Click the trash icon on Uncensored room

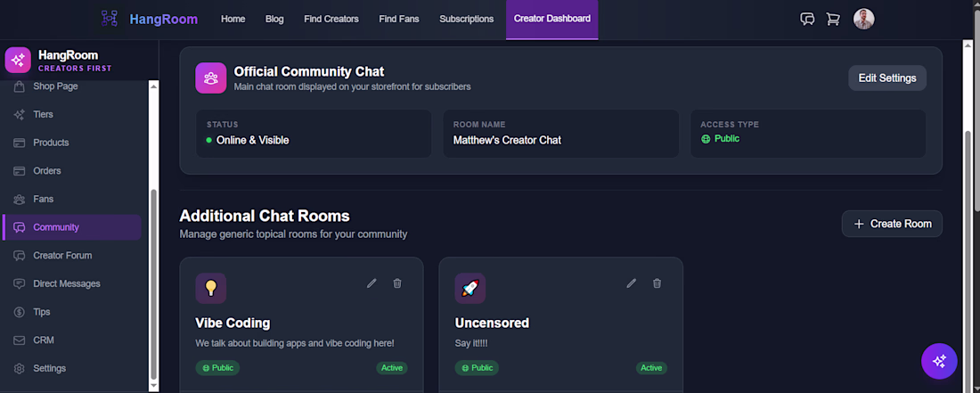657,283
